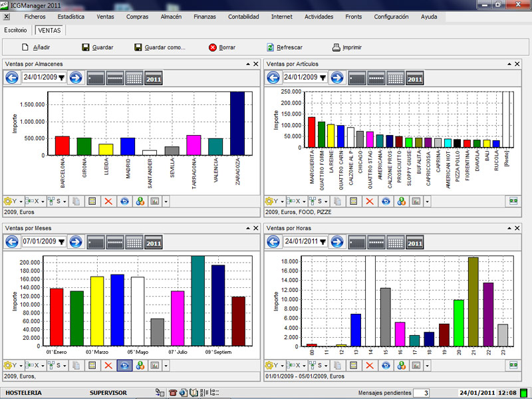Click the Imprimir button

[x=347, y=47]
